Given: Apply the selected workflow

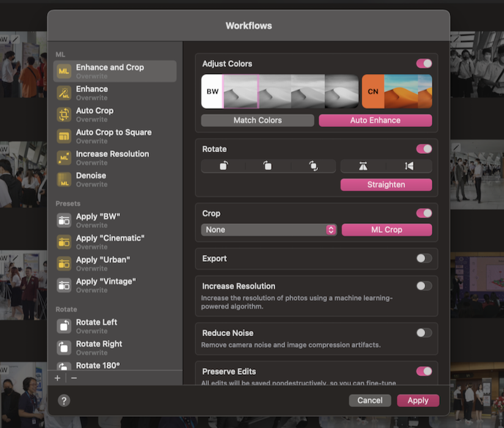Looking at the screenshot, I should point(418,400).
